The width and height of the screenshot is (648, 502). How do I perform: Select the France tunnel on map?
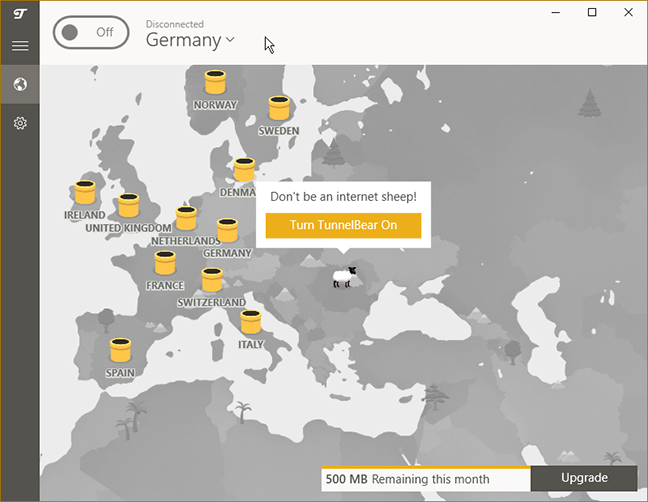[x=165, y=263]
